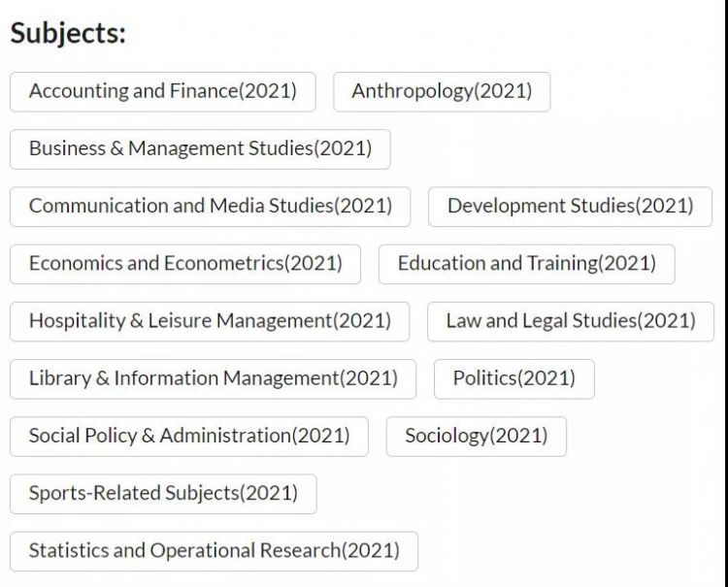This screenshot has height=587, width=728.
Task: Select Economics and Econometrics(2021) subject
Action: [x=185, y=263]
